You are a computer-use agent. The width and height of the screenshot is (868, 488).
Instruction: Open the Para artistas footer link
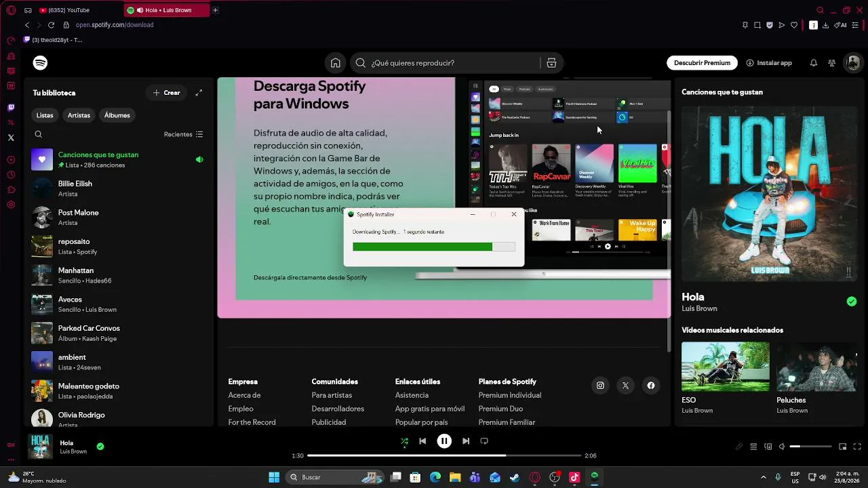tap(332, 395)
